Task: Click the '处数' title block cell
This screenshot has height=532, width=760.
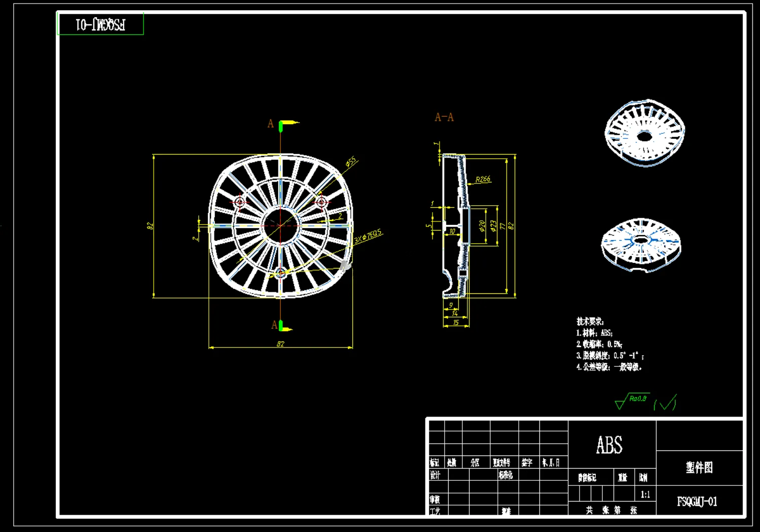Action: (x=452, y=463)
